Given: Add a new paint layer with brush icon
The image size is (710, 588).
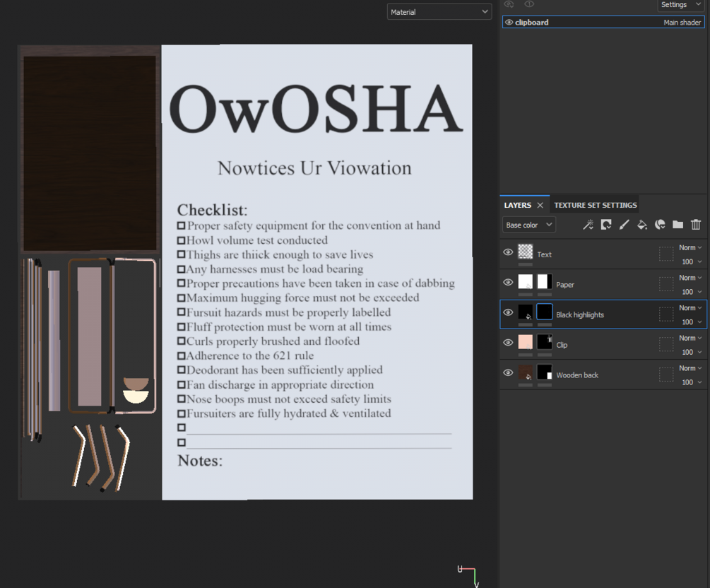Looking at the screenshot, I should [624, 225].
